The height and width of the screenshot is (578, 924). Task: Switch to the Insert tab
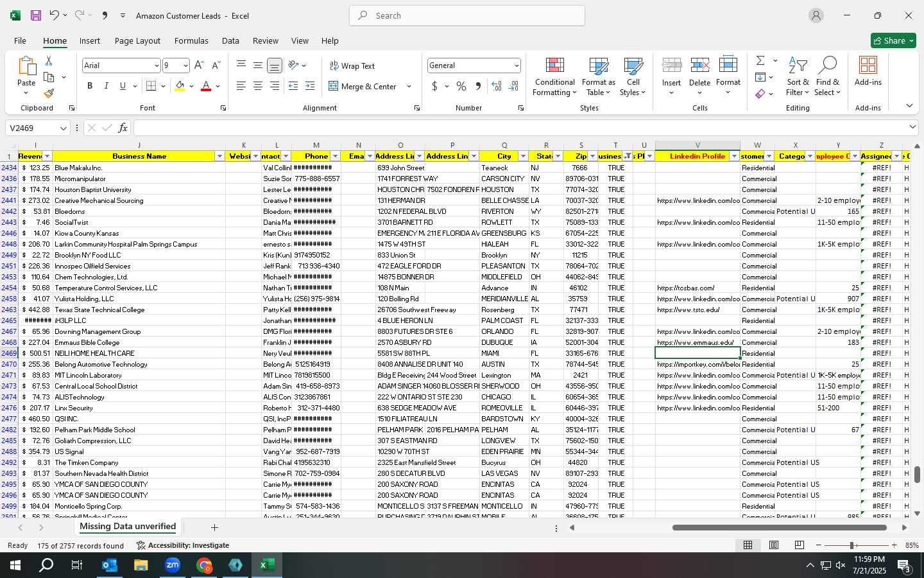pos(90,40)
